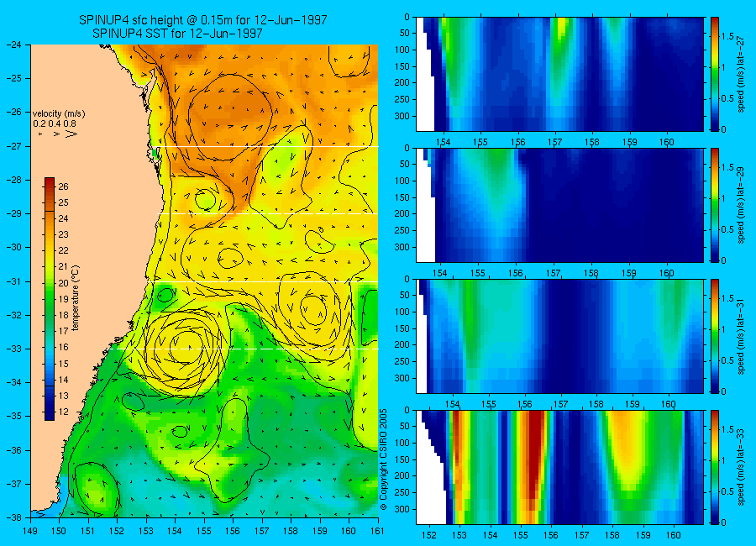Open the lat=-27 speed cross-section panel
Viewport: 756px width, 546px height.
click(x=559, y=74)
